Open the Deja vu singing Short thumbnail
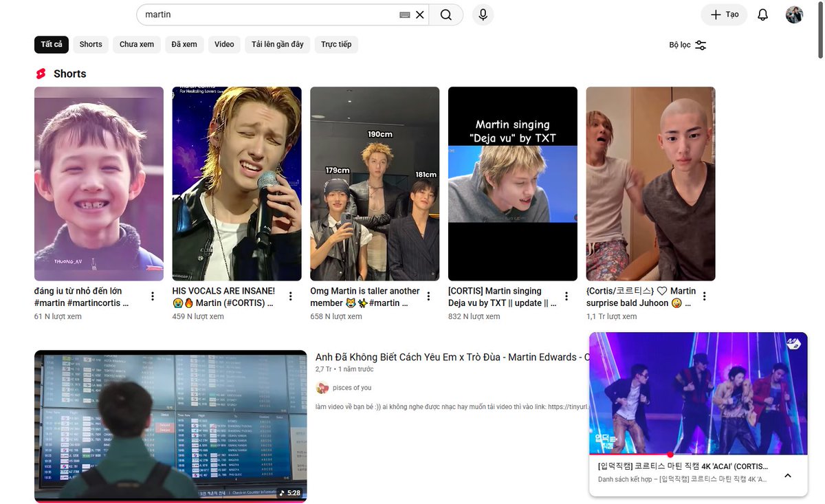 [x=513, y=184]
